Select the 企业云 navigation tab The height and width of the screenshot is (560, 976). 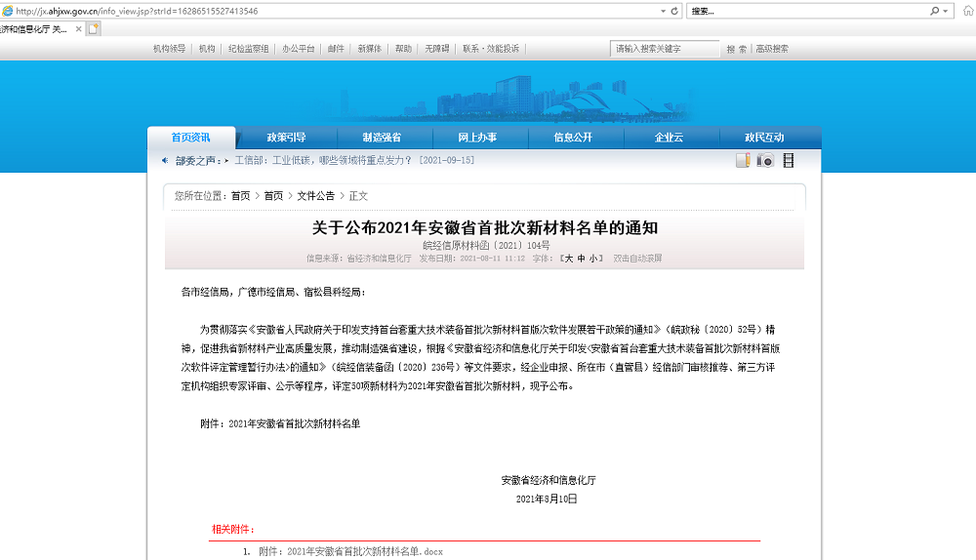click(669, 138)
